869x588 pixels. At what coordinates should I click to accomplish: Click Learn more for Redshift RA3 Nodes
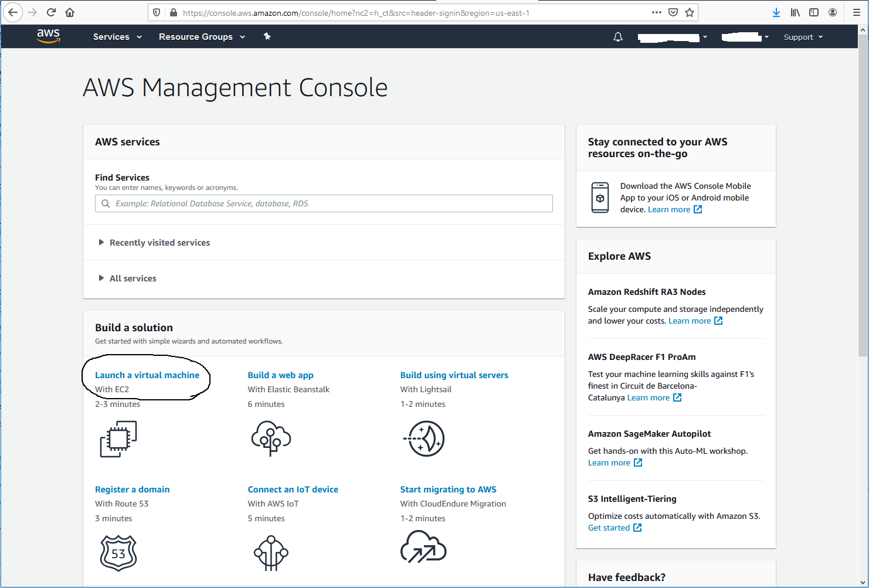tap(695, 321)
